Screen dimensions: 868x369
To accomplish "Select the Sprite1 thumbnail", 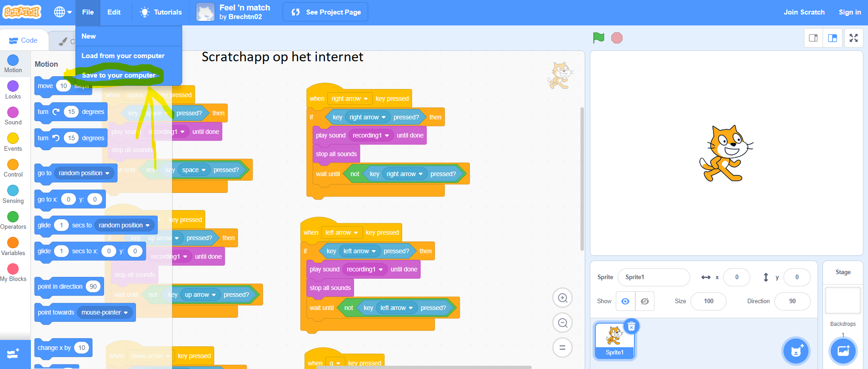I will pyautogui.click(x=614, y=341).
